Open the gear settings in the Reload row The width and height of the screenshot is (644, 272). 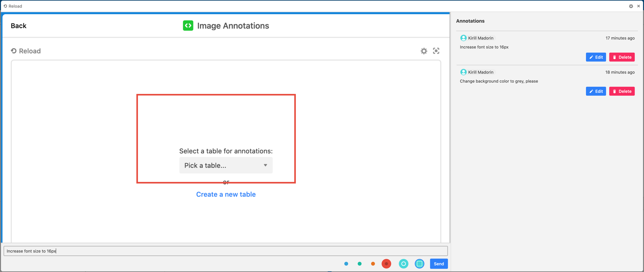(424, 51)
